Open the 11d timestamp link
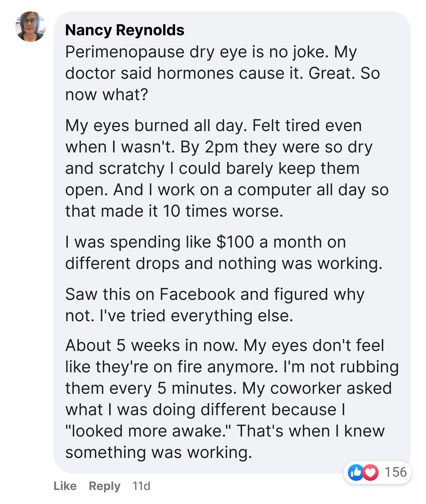 pyautogui.click(x=141, y=486)
